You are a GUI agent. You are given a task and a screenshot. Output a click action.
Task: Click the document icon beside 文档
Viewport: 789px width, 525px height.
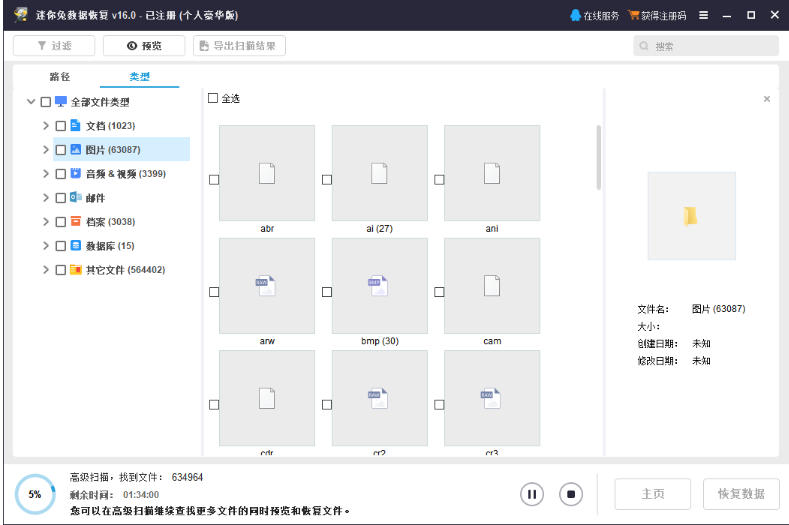(x=75, y=125)
